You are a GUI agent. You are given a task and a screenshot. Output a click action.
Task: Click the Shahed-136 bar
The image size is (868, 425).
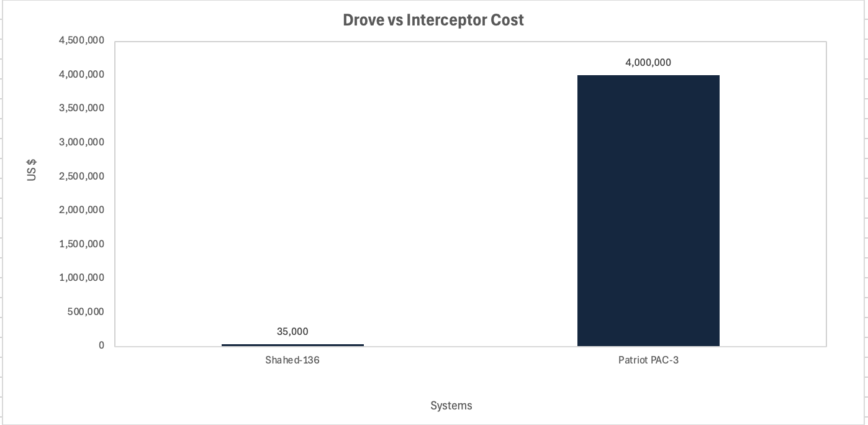click(x=292, y=345)
